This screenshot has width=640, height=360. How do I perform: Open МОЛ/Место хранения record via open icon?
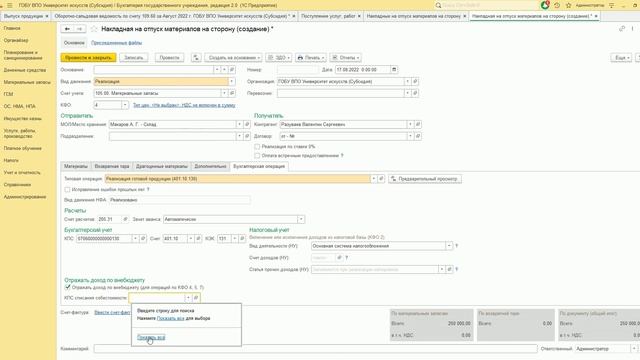click(247, 124)
